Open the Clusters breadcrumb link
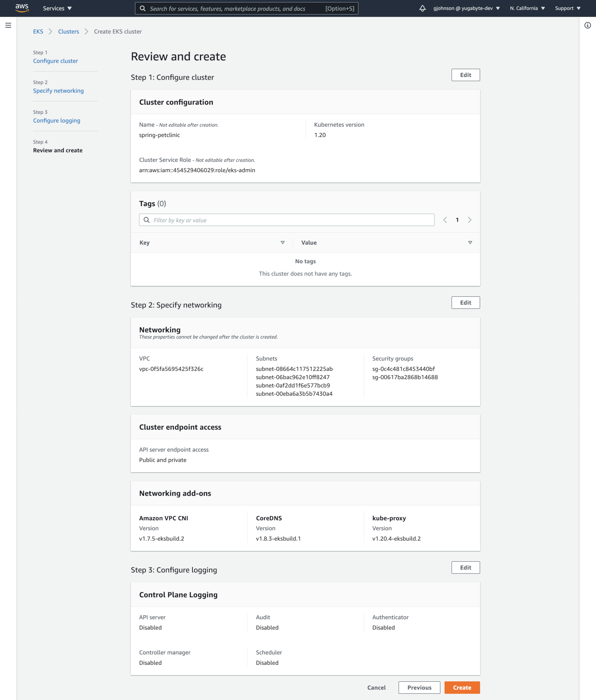The width and height of the screenshot is (596, 700). click(x=68, y=31)
